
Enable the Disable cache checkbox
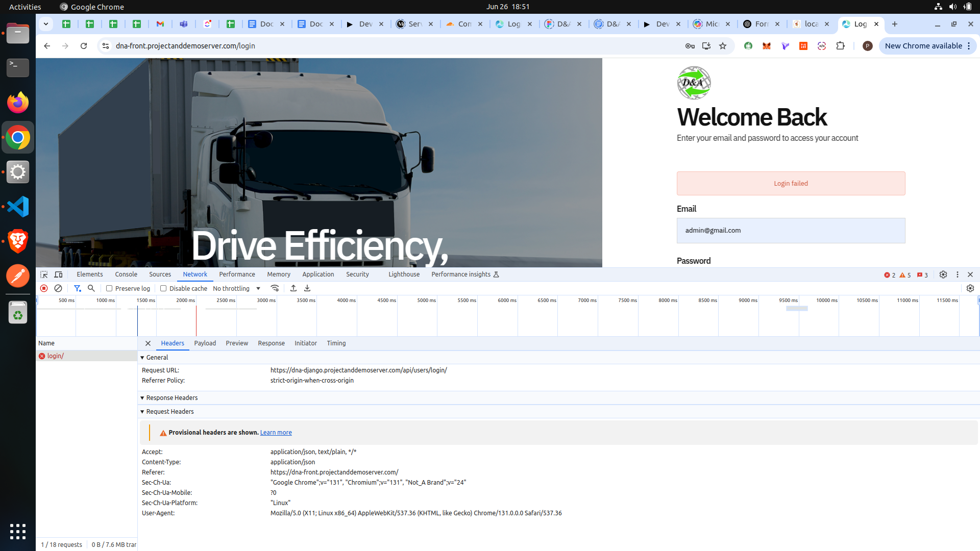click(163, 288)
